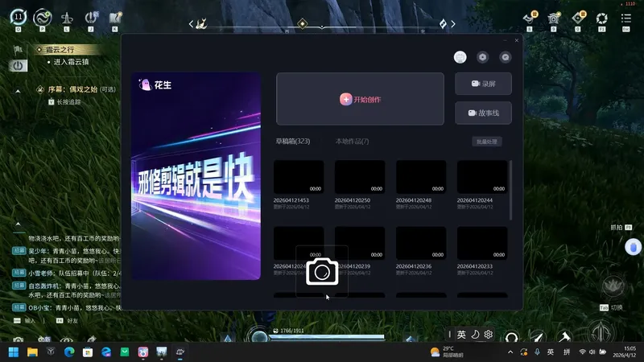Click the 批量处理 batch process button

pyautogui.click(x=487, y=142)
